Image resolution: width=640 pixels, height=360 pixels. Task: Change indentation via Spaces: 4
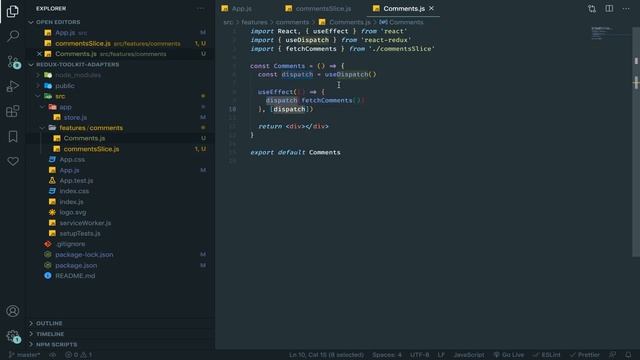point(387,355)
